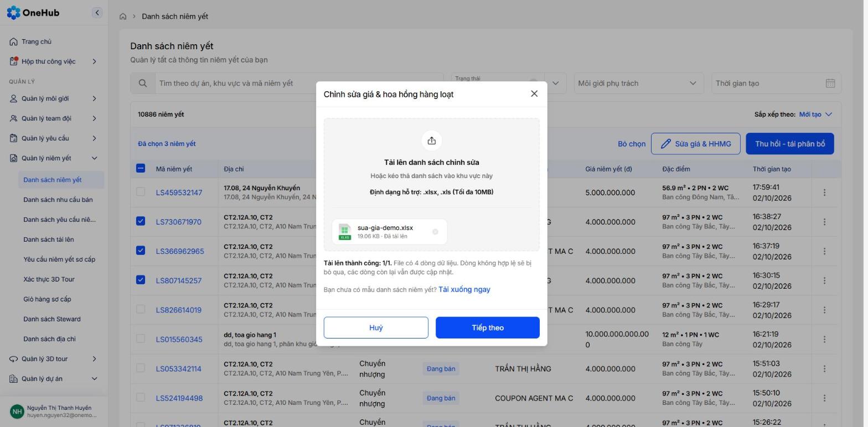This screenshot has height=427, width=868.
Task: Click Thu hồi - tái phân bổ button
Action: (x=790, y=144)
